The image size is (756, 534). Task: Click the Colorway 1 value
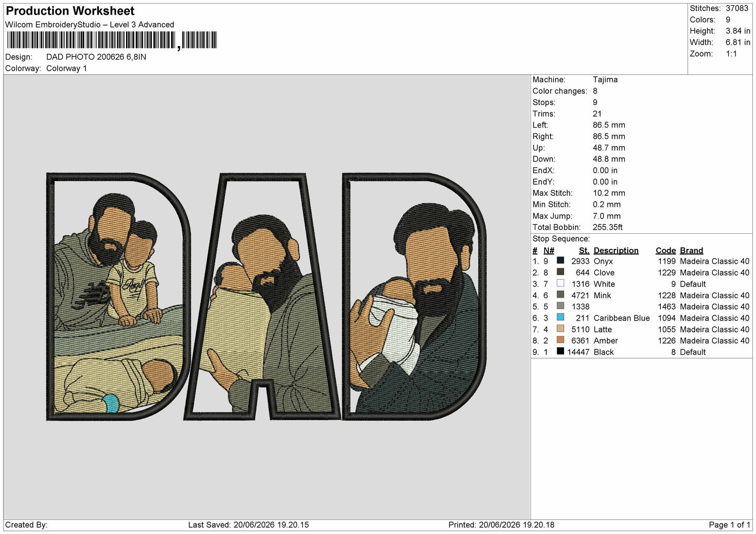(x=66, y=69)
